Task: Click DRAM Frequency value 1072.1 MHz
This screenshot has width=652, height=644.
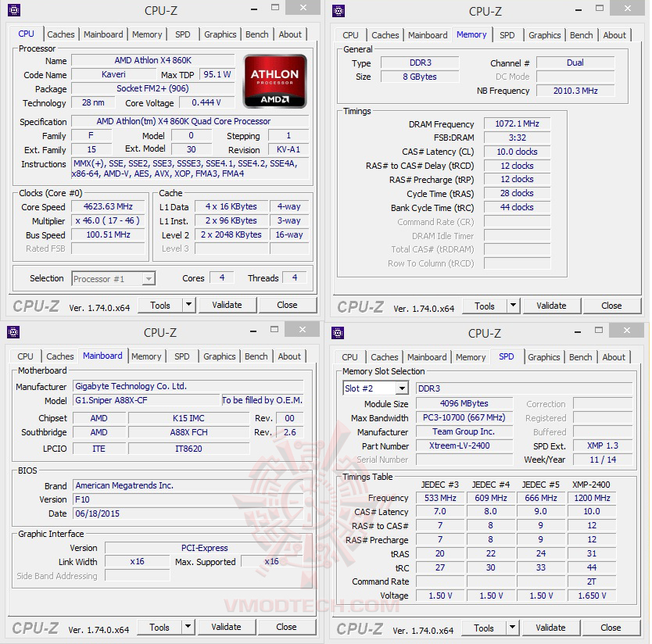Action: [x=517, y=124]
